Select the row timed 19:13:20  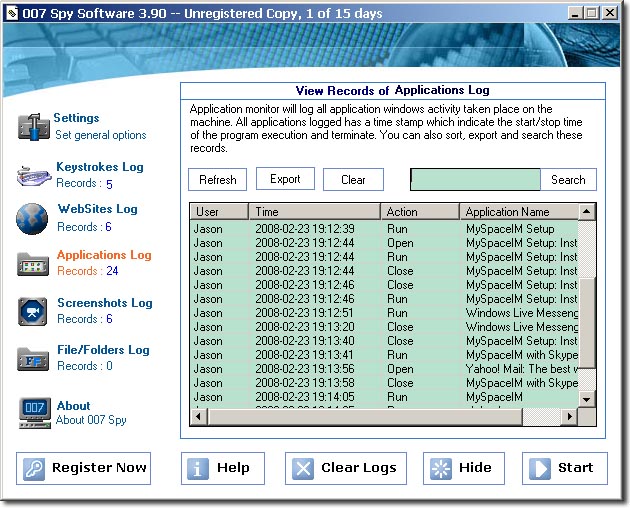384,327
